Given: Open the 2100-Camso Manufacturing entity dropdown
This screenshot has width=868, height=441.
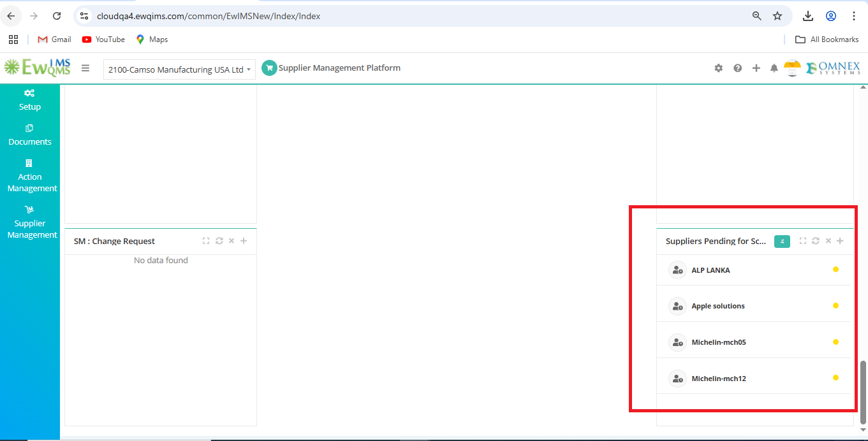Looking at the screenshot, I should click(x=179, y=69).
